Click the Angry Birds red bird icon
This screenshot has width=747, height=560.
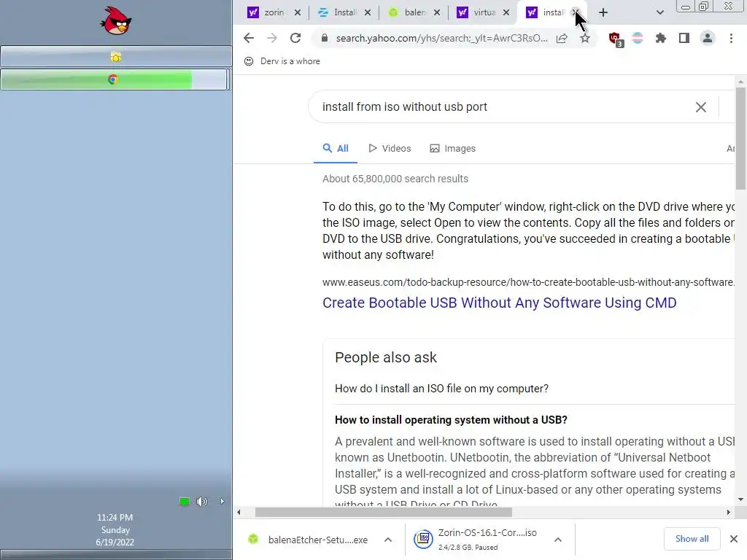pyautogui.click(x=116, y=20)
